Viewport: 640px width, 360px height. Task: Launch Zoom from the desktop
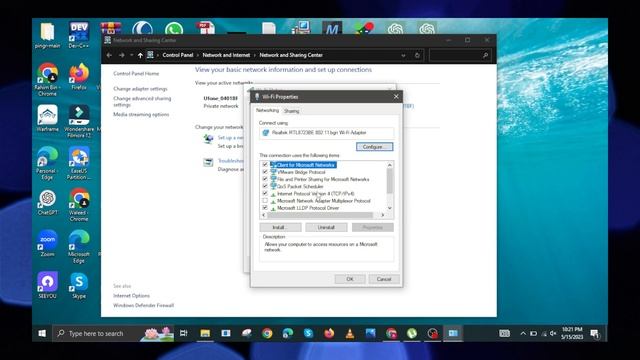tap(47, 244)
